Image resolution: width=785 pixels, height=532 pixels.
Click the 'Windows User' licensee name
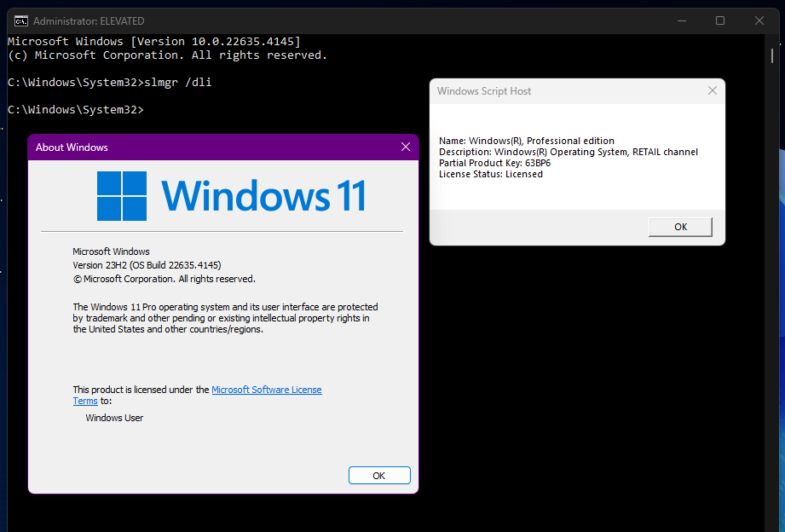point(114,419)
